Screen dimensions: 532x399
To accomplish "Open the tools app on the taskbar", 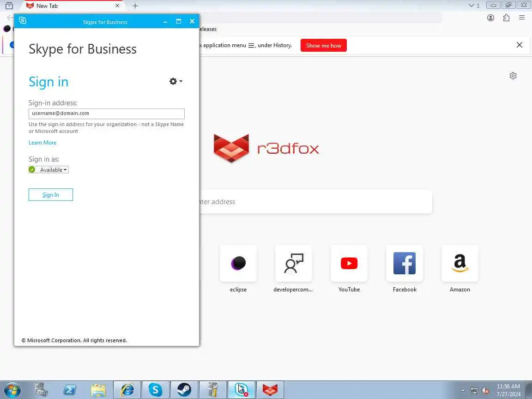I will click(213, 390).
